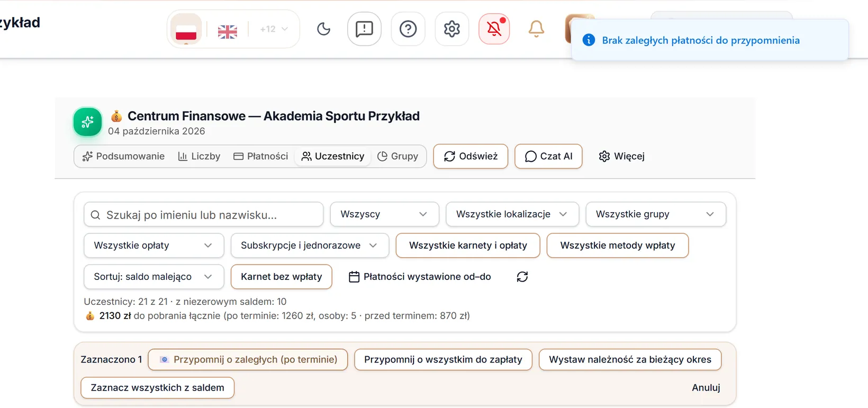Open the feedback message icon
Image resolution: width=868 pixels, height=408 pixels.
point(364,29)
